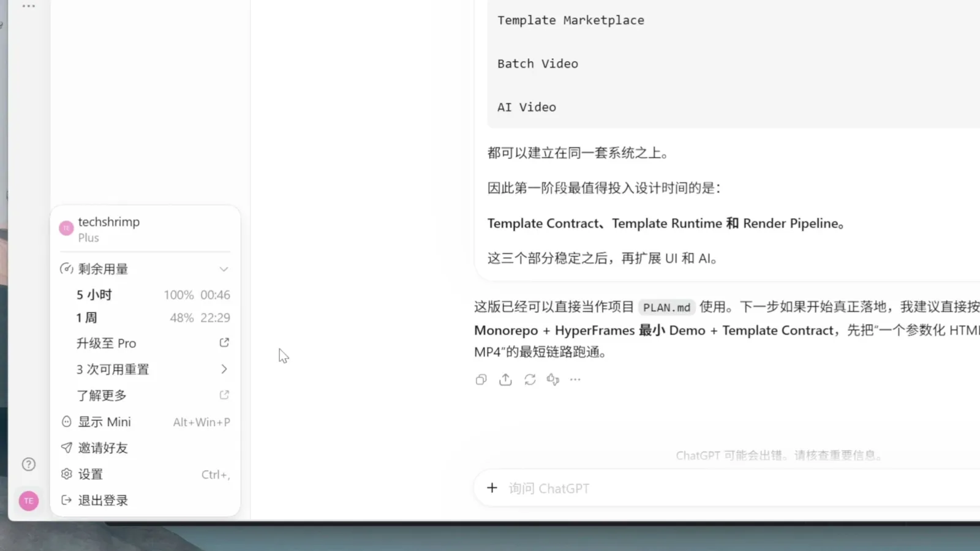
Task: Click the techshrimp account name
Action: click(x=109, y=222)
